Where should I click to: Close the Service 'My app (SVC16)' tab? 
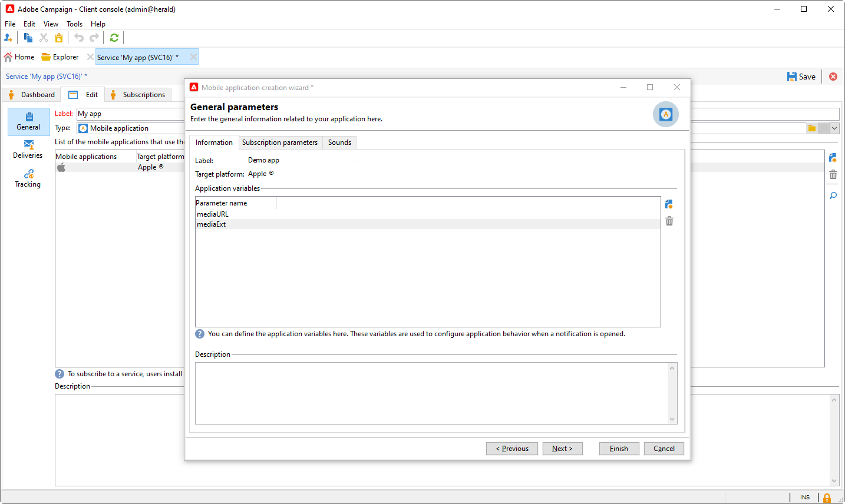tap(193, 57)
